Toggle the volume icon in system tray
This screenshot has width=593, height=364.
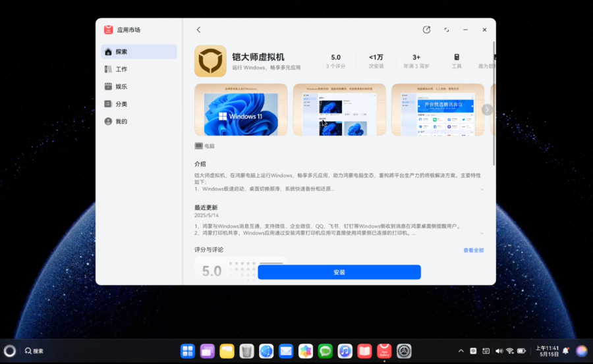coord(499,351)
